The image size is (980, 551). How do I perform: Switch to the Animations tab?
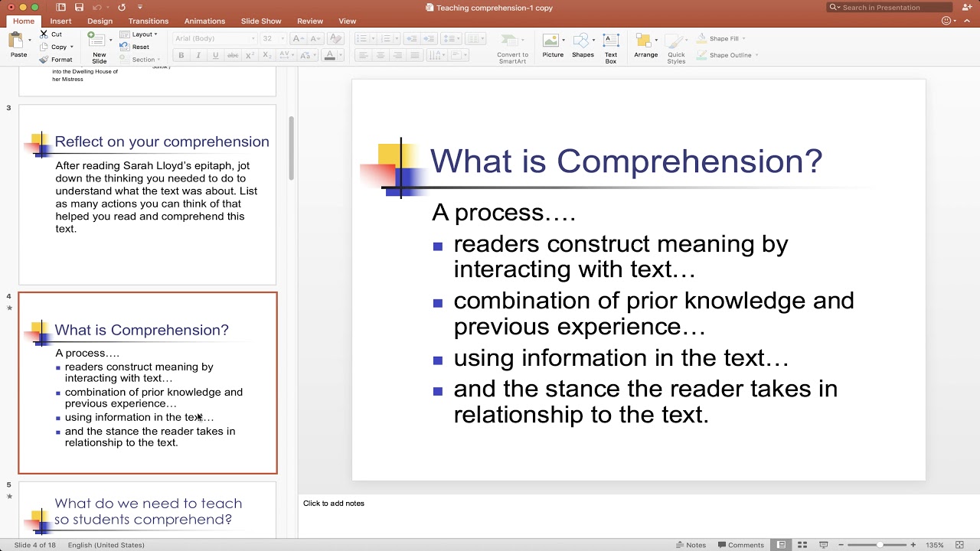pyautogui.click(x=204, y=21)
